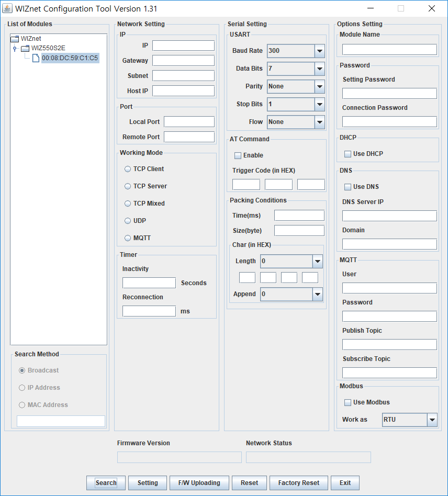Click the Reset button
This screenshot has height=496, width=448.
249,483
